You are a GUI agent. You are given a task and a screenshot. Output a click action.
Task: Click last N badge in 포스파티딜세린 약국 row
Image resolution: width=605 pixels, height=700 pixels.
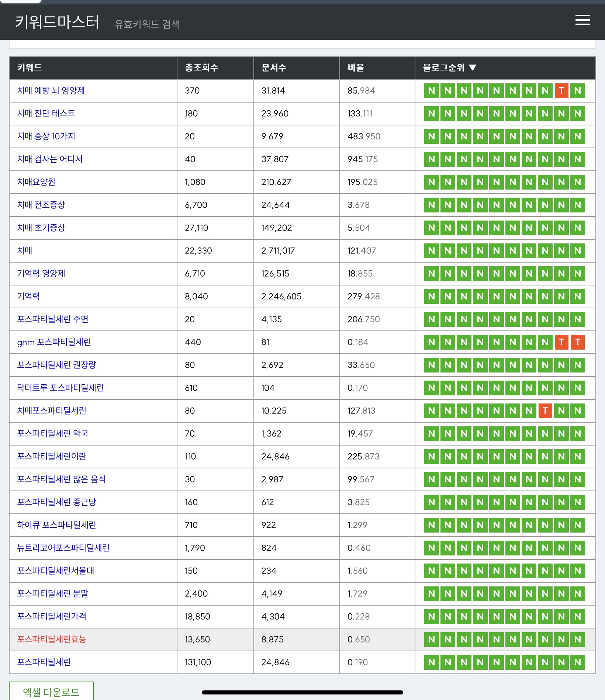(x=578, y=433)
